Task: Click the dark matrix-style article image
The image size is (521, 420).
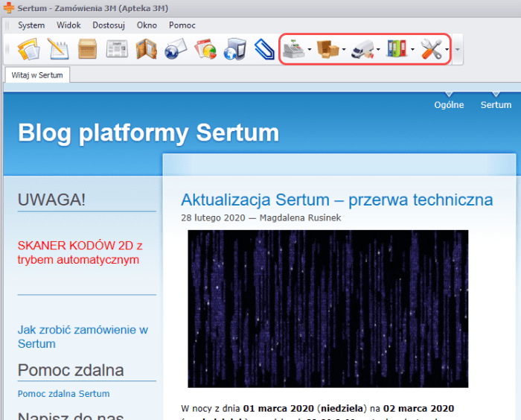Action: (x=327, y=308)
